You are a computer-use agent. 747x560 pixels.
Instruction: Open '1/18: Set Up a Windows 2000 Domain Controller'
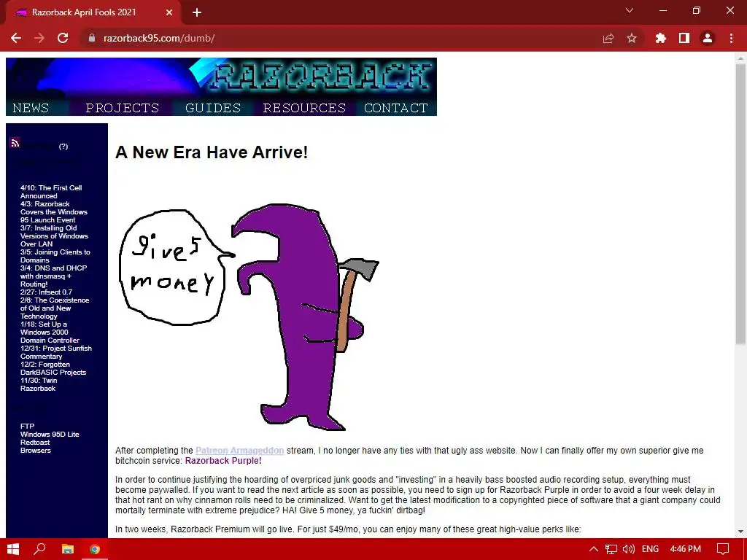tap(50, 332)
